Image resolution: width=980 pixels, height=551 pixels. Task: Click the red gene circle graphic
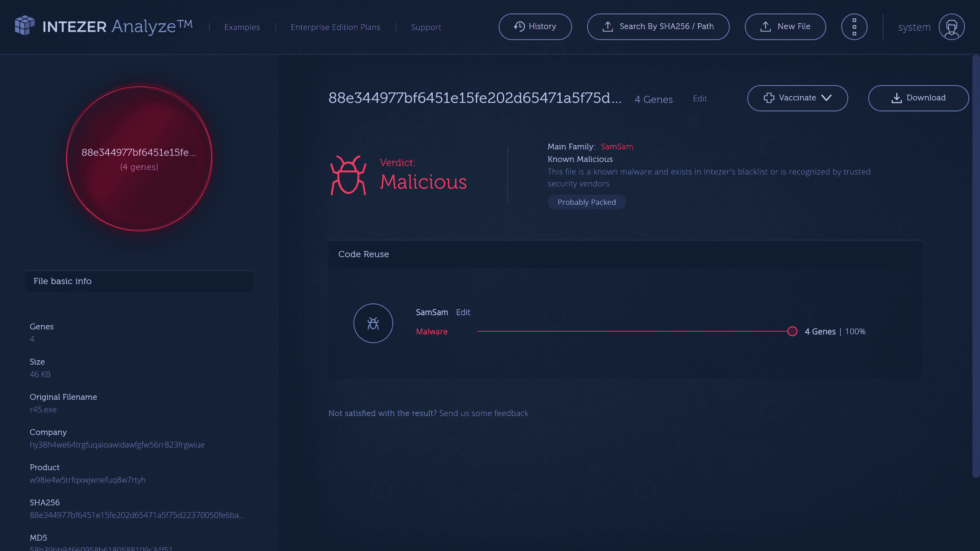[x=139, y=157]
